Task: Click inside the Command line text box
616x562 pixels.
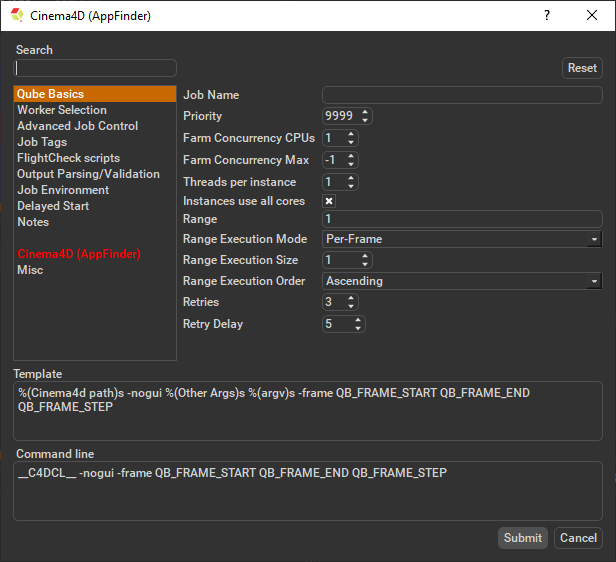Action: [x=308, y=491]
